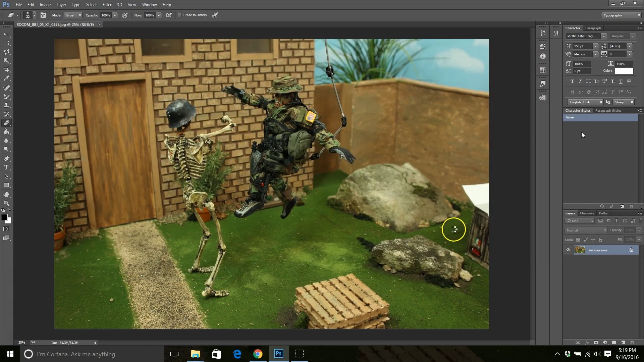
Task: Select the Eraser tool in the toolbox
Action: click(6, 123)
